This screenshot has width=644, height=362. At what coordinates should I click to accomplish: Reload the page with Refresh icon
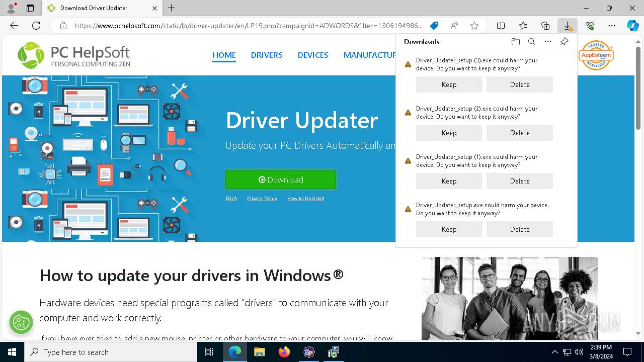pyautogui.click(x=36, y=26)
